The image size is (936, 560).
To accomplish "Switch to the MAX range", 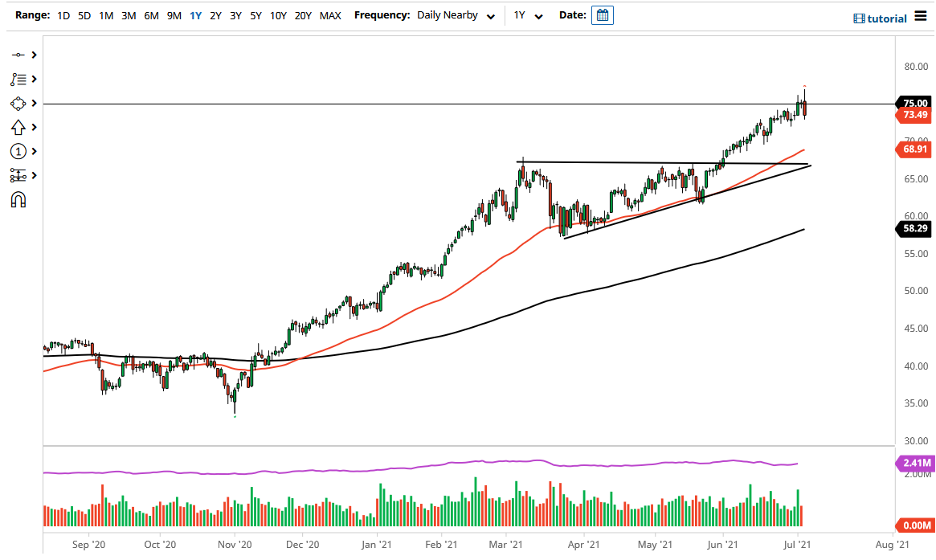I will [329, 14].
